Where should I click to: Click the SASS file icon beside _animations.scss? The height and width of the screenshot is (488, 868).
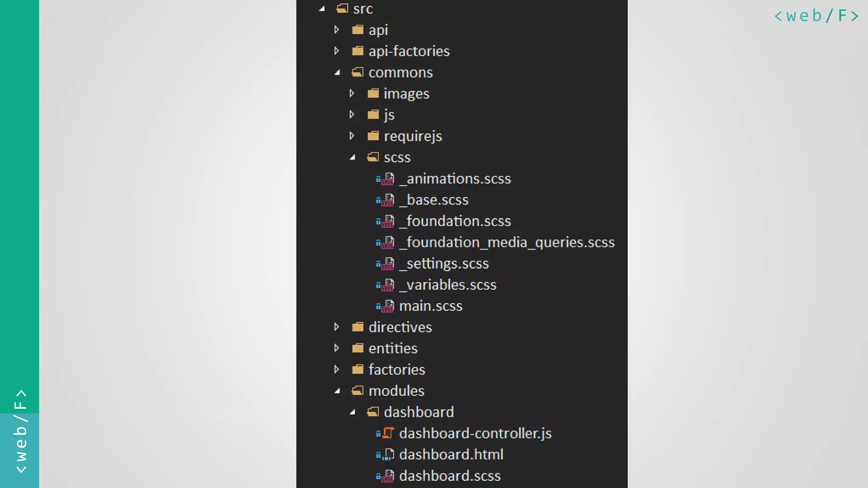coord(387,179)
